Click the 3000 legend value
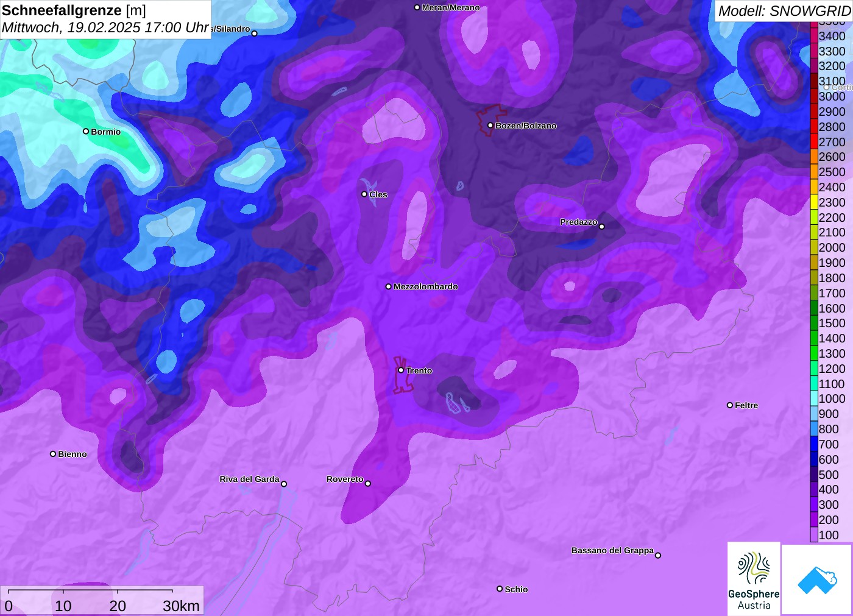The image size is (853, 616). click(832, 96)
